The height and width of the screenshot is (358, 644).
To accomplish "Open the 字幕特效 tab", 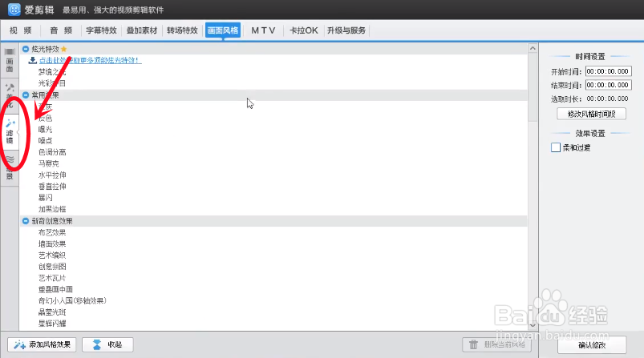I will [101, 30].
